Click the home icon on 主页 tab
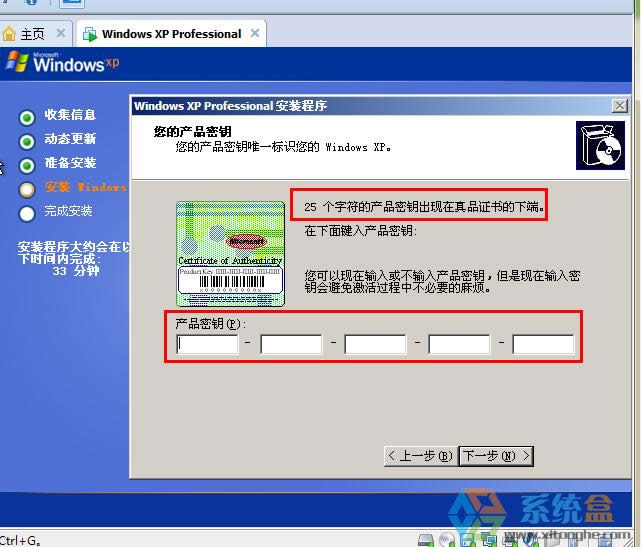641x547 pixels. tap(9, 34)
